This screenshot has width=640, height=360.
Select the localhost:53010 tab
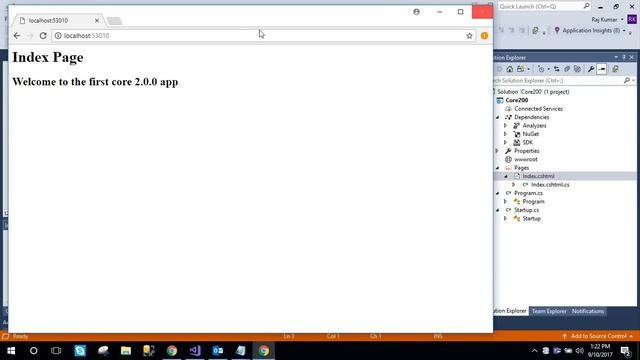tap(57, 20)
